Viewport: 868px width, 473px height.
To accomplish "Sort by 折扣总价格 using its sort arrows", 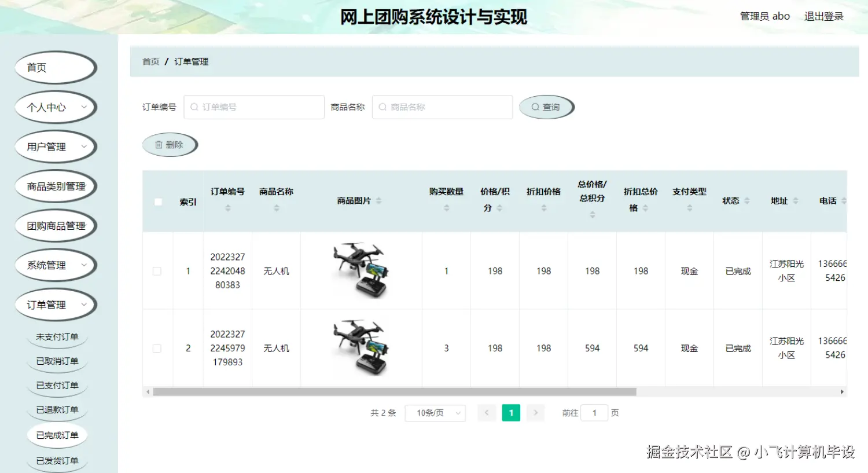I will click(x=645, y=208).
